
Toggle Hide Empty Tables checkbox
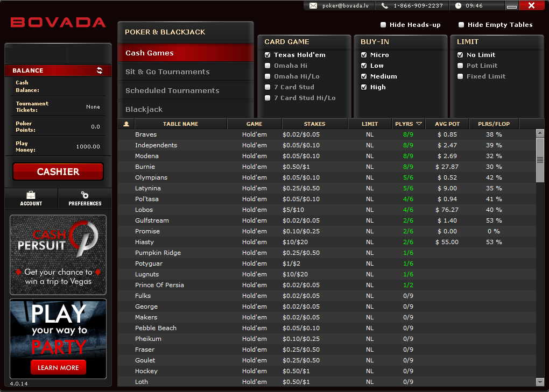pos(461,25)
